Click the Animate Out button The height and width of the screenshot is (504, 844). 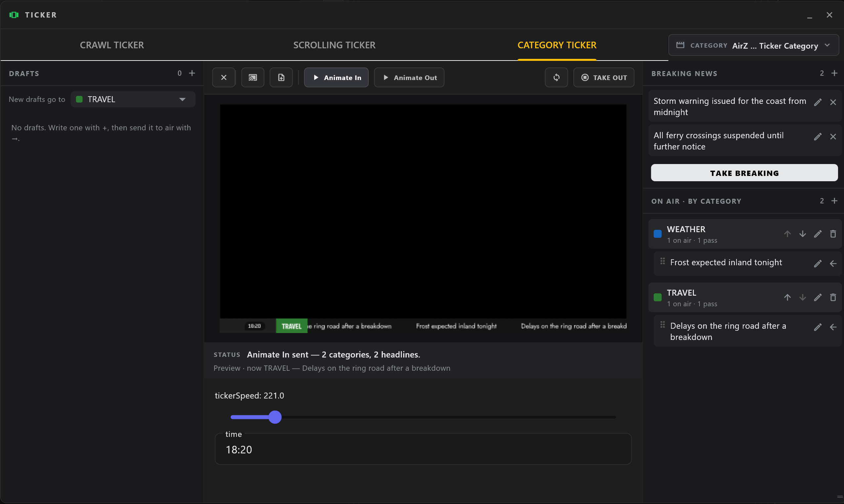(409, 77)
